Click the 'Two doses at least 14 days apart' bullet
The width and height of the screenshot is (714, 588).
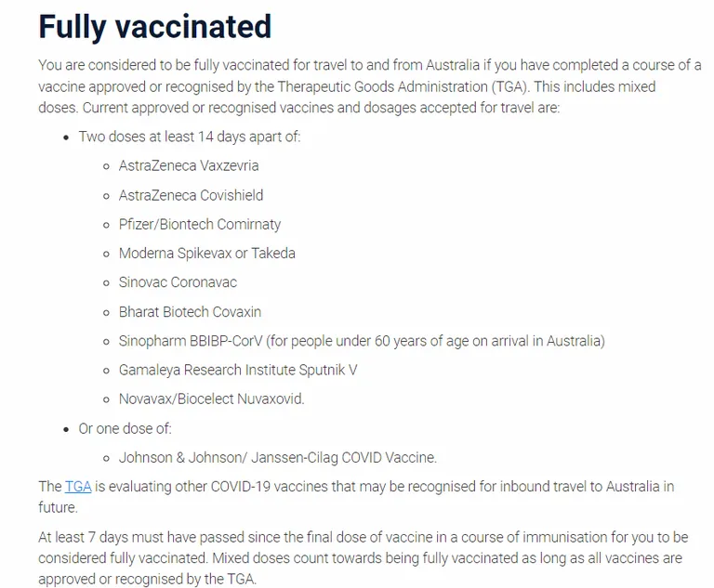pyautogui.click(x=190, y=137)
